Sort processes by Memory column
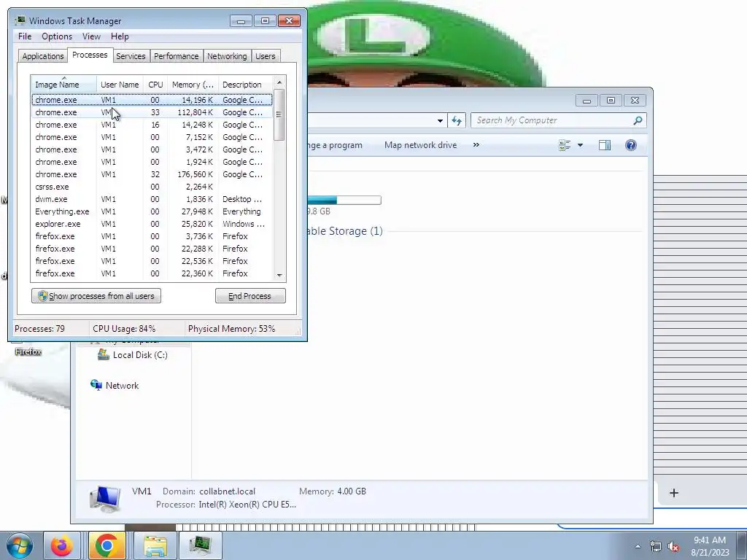The image size is (747, 560). click(x=193, y=85)
